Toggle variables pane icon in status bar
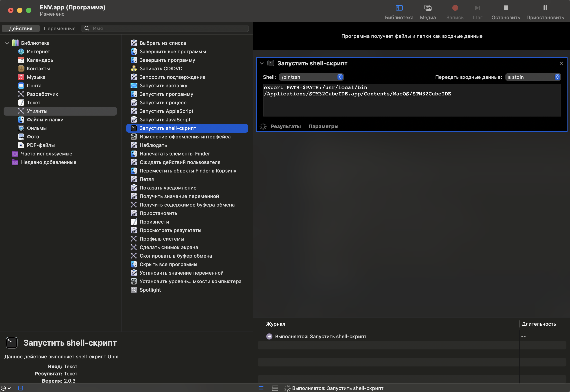 275,388
